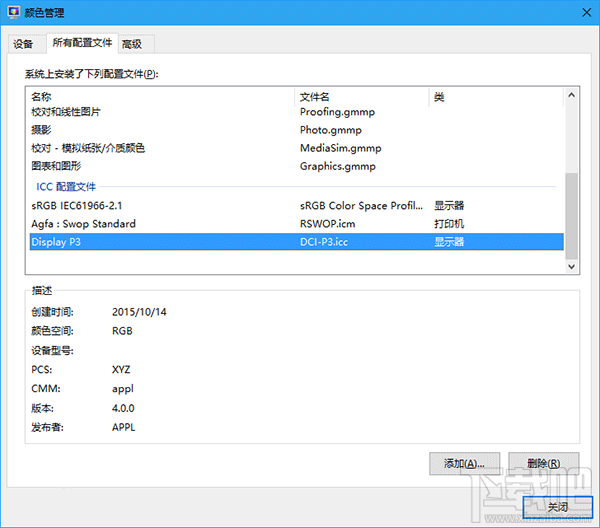
Task: Select Agfa : Swop Standard profile
Action: 297,224
